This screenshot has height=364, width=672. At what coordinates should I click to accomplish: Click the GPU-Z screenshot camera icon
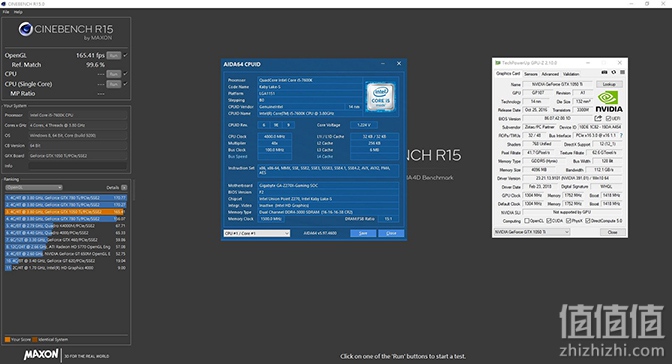coord(604,72)
